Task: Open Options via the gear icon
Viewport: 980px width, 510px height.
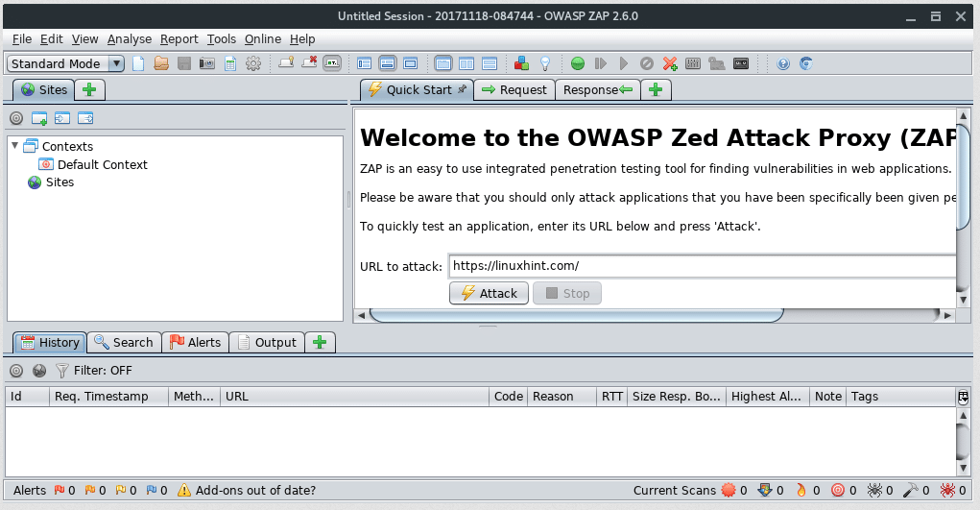Action: (253, 63)
